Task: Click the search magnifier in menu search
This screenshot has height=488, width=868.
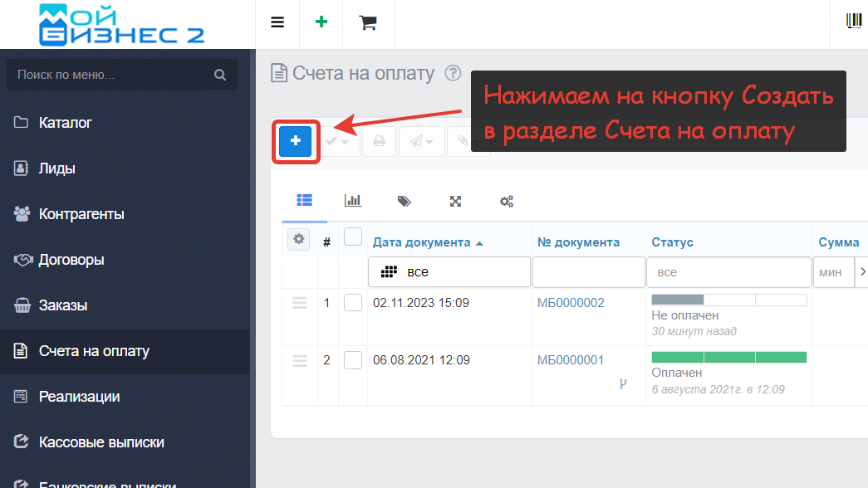Action: (220, 75)
